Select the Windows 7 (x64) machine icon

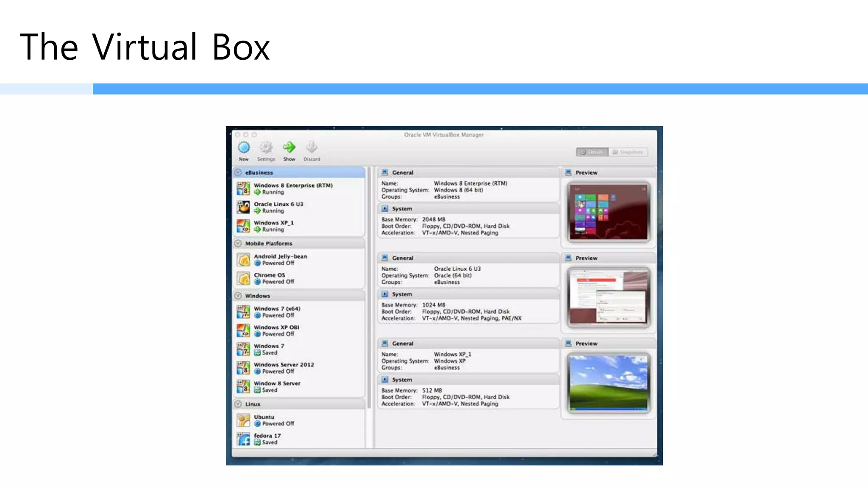tap(243, 312)
